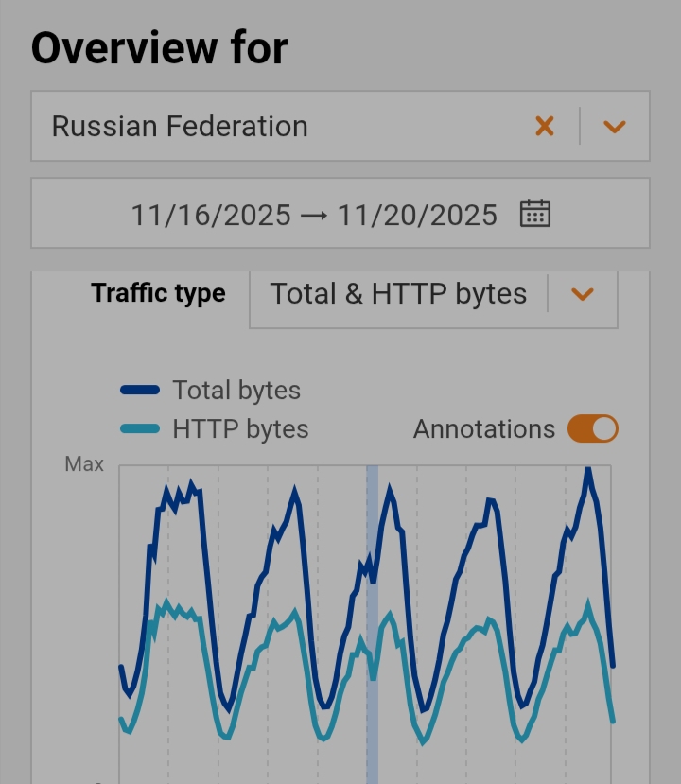Click the Annotations label text

[x=483, y=428]
